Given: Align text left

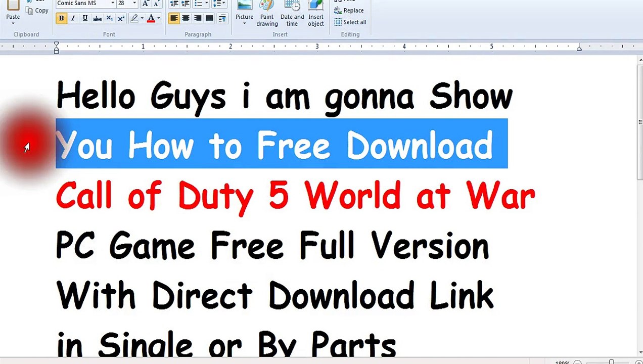Looking at the screenshot, I should click(174, 19).
